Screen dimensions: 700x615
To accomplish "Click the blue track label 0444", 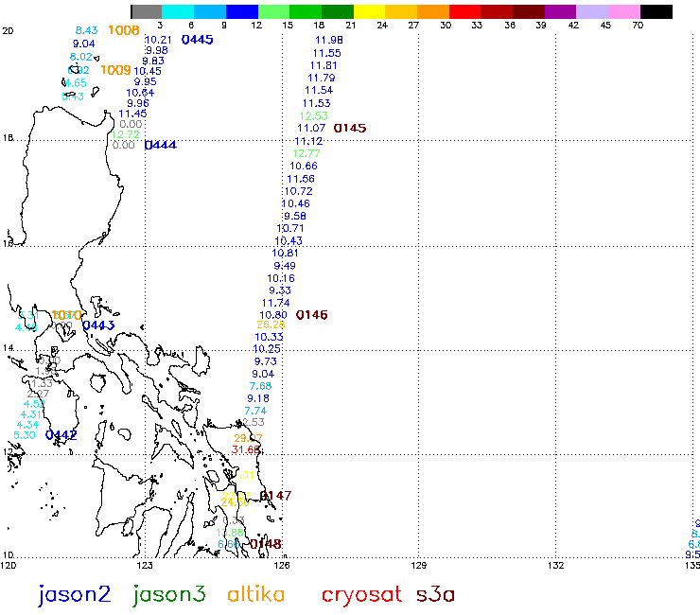I will pyautogui.click(x=161, y=145).
